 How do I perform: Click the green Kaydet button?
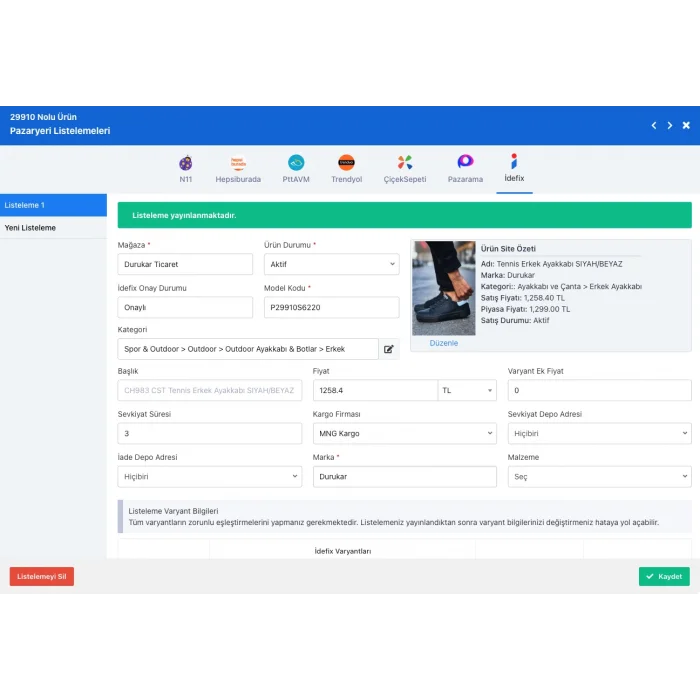click(x=664, y=577)
